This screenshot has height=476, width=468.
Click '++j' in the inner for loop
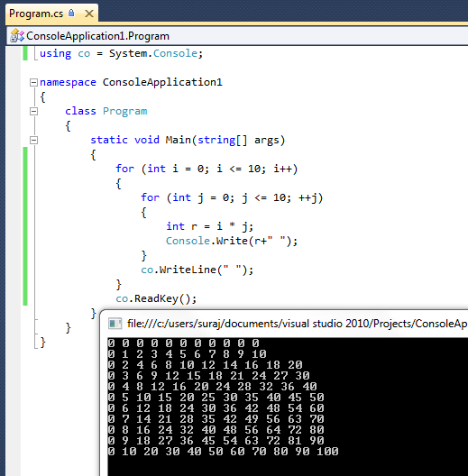coord(307,198)
